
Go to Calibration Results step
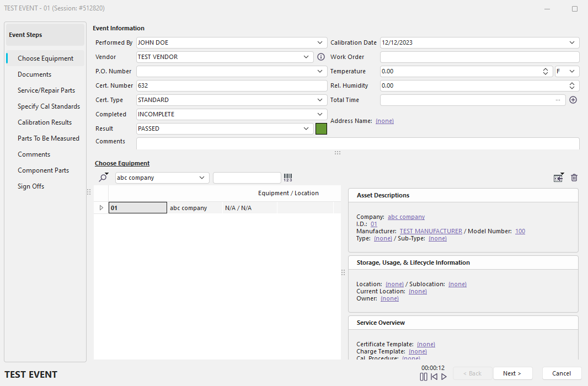45,122
